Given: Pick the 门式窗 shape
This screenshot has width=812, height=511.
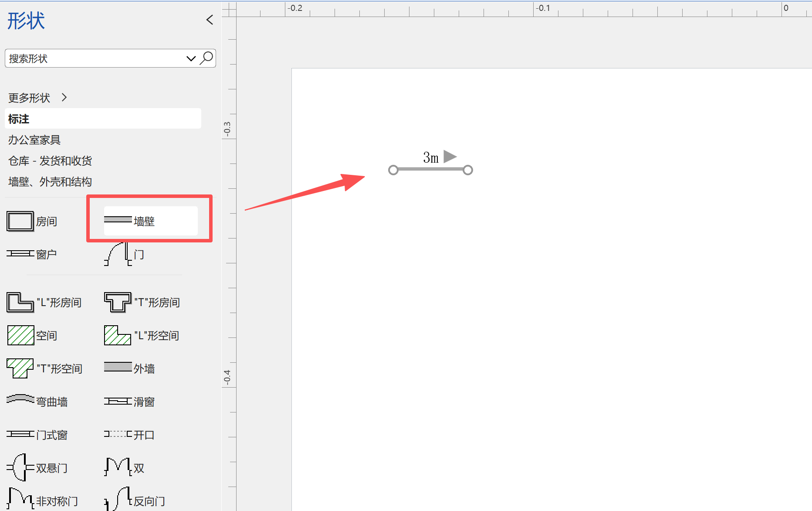Looking at the screenshot, I should 37,435.
